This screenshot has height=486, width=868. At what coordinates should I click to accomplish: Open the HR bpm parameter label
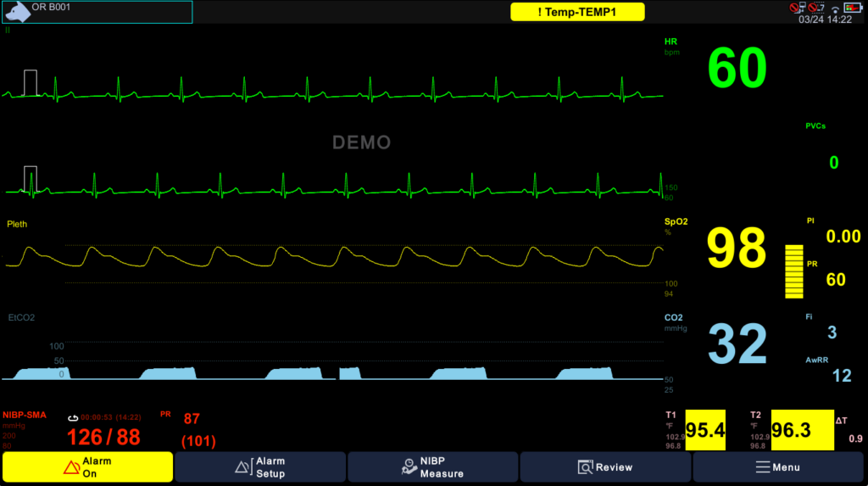671,47
